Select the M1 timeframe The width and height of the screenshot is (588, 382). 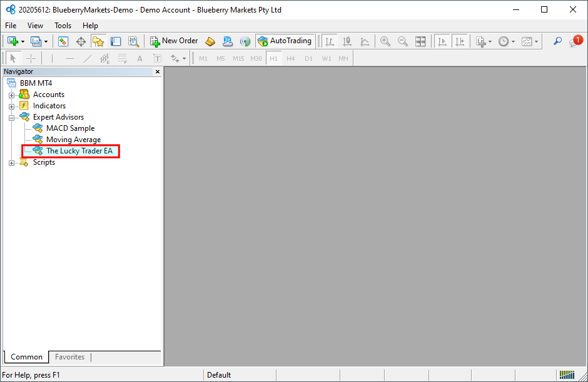tap(203, 58)
